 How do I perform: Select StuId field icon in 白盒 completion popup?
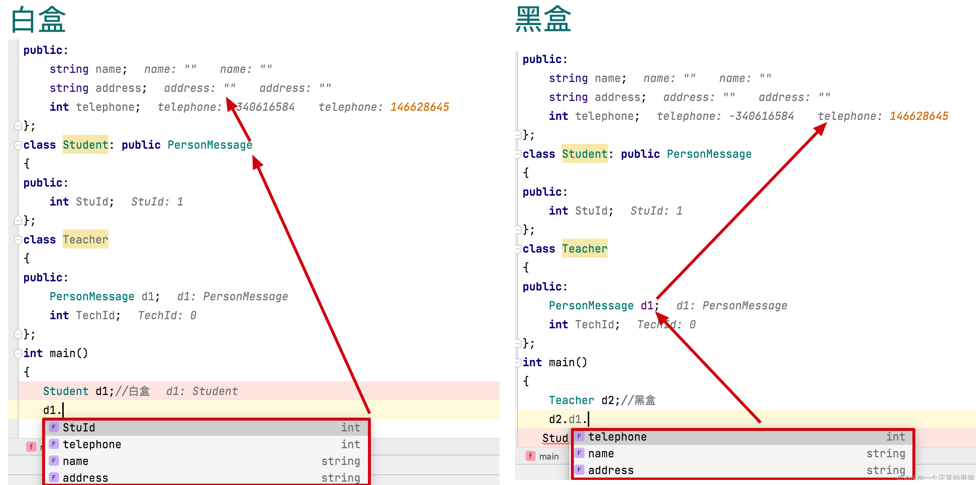pyautogui.click(x=54, y=427)
